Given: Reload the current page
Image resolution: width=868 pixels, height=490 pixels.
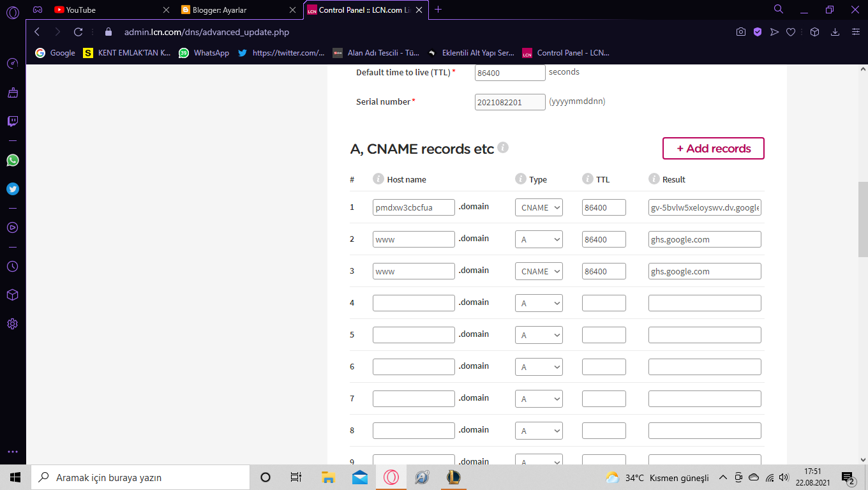Looking at the screenshot, I should tap(79, 31).
